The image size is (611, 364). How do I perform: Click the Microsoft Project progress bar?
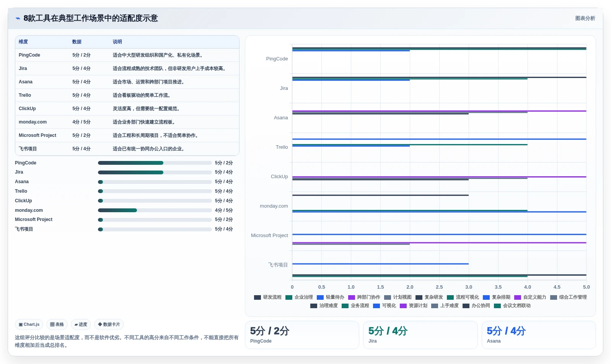[155, 220]
